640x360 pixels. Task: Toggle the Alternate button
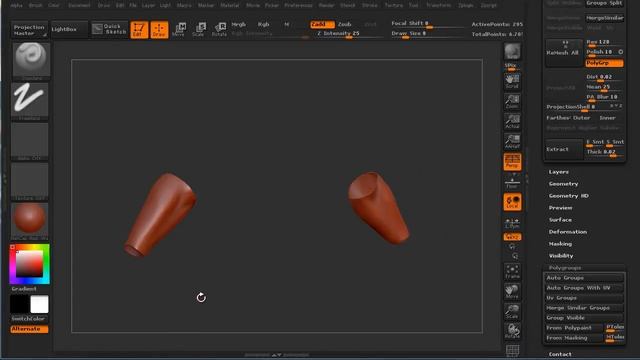point(29,329)
